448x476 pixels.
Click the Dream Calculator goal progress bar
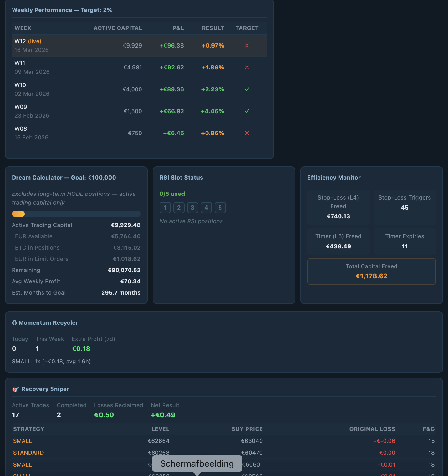click(76, 214)
